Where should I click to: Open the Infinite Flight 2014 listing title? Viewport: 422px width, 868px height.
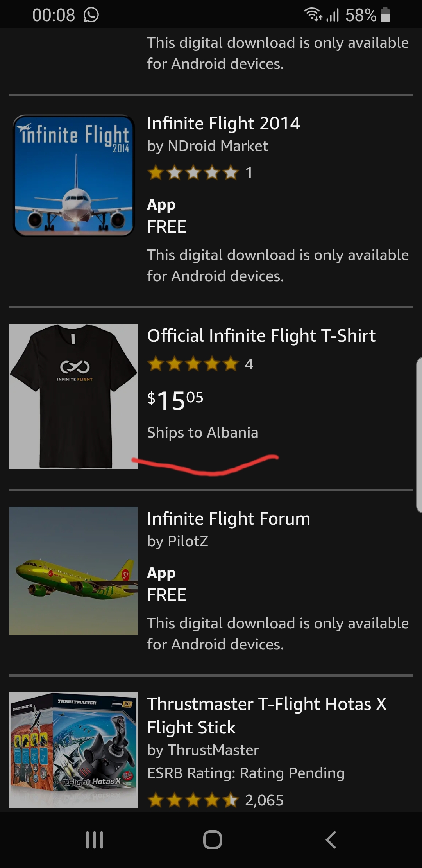(x=224, y=124)
